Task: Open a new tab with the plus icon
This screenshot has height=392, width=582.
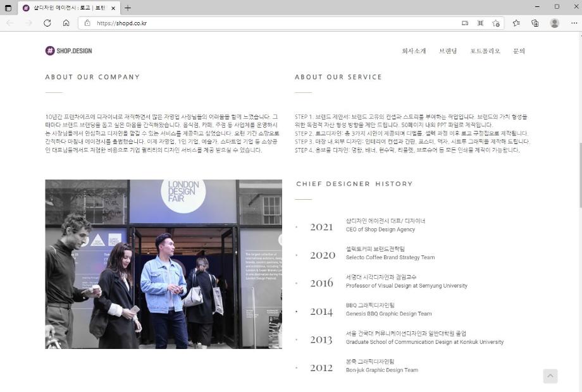Action: [x=128, y=8]
